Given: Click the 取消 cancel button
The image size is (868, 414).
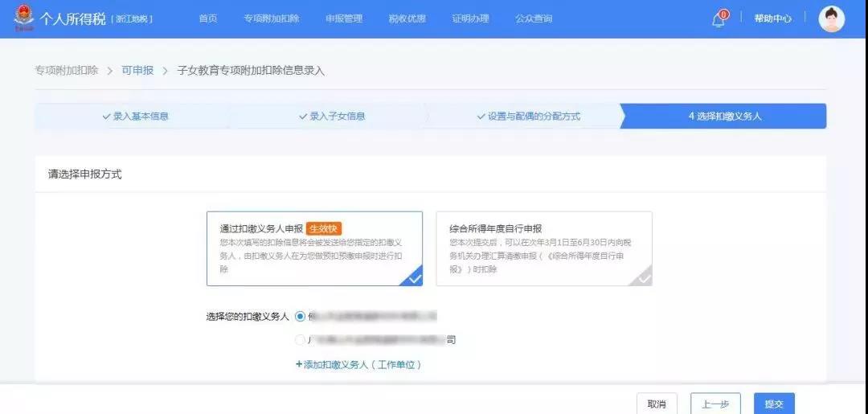Looking at the screenshot, I should tap(657, 404).
